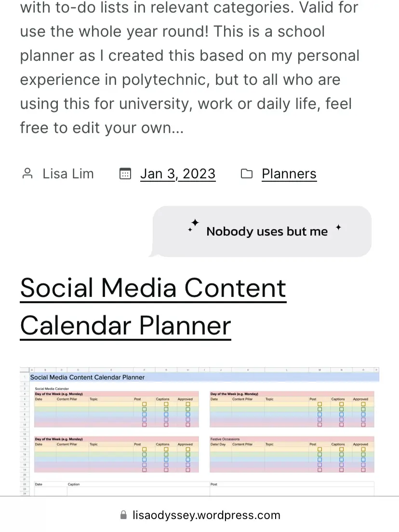The width and height of the screenshot is (399, 532).
Task: Click the sparkle icon left of 'Nobody uses'
Action: click(x=194, y=225)
